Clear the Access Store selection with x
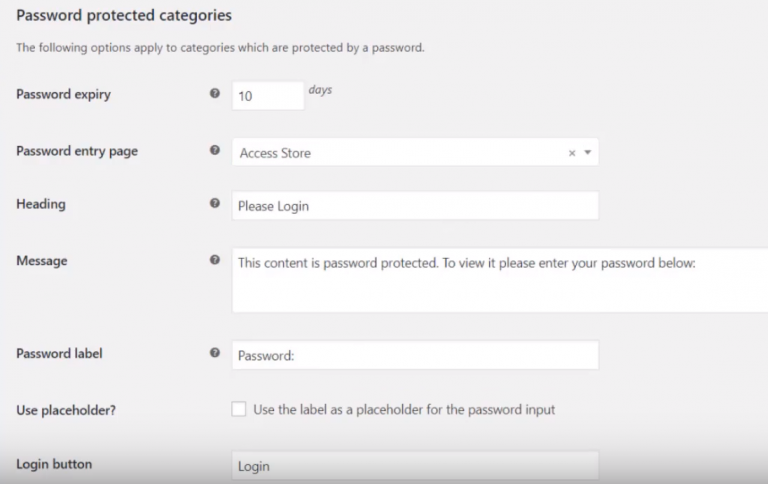The image size is (768, 484). [x=572, y=153]
